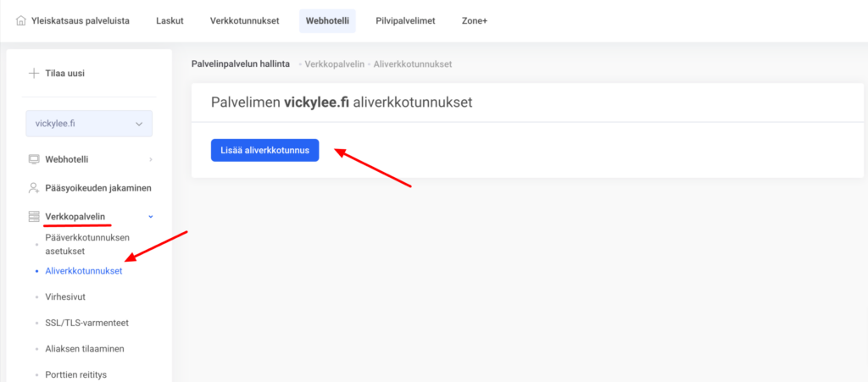Click the user icon for Pääsyoikeuden jakaminen
The height and width of the screenshot is (382, 868).
34,188
